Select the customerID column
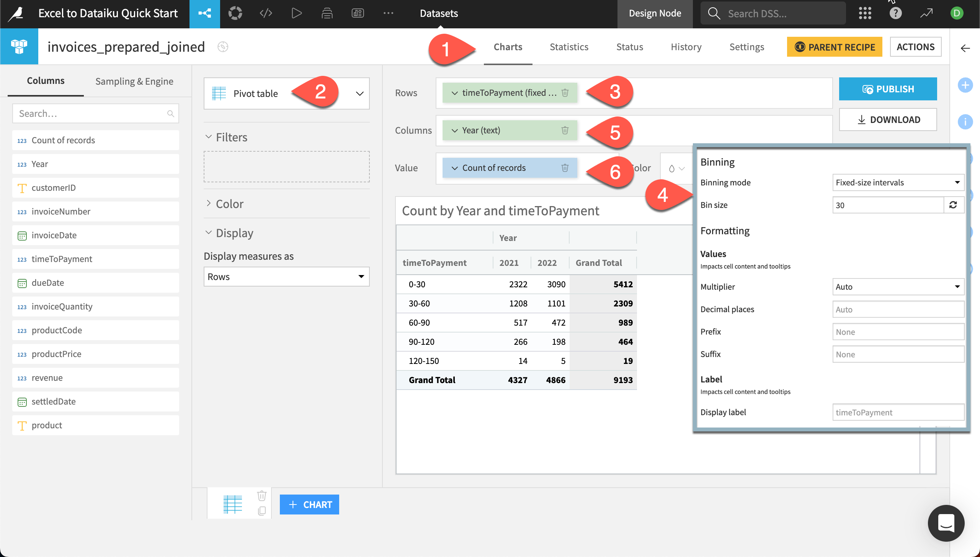 pos(95,188)
